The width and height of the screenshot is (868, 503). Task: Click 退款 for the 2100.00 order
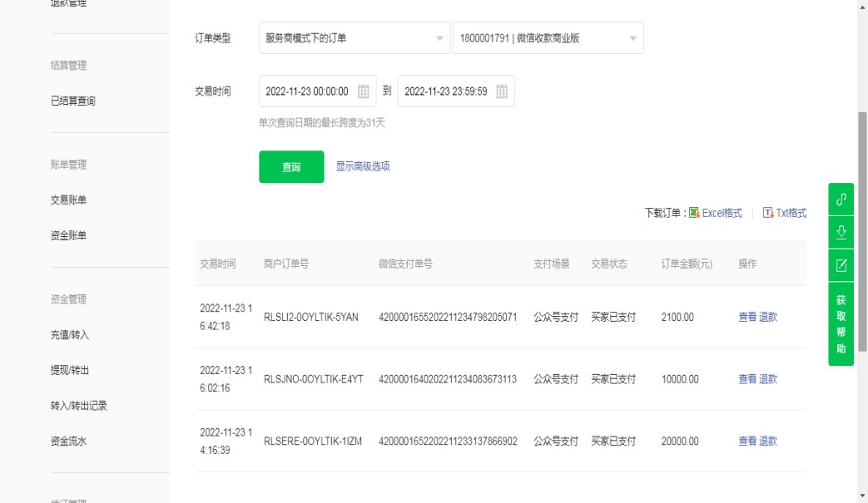(768, 317)
